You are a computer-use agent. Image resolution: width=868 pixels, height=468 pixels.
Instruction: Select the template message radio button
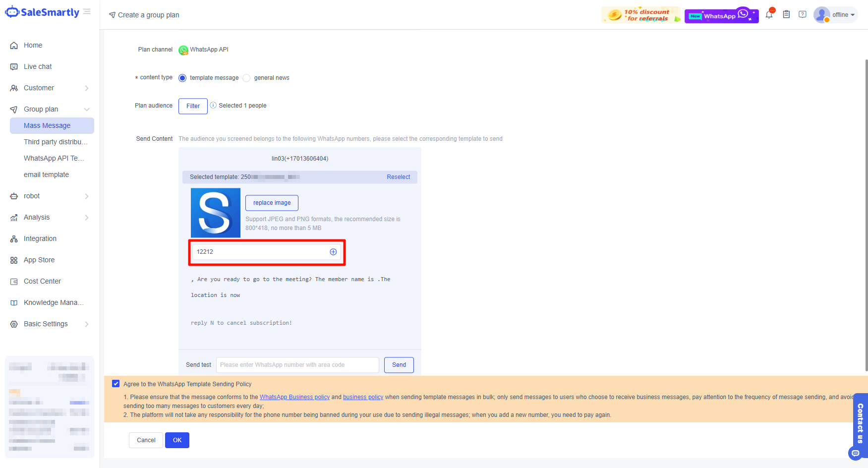click(x=182, y=78)
